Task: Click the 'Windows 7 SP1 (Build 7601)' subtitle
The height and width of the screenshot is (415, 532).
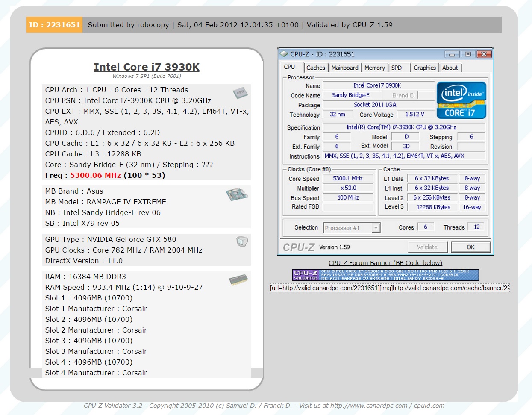Action: pyautogui.click(x=147, y=76)
